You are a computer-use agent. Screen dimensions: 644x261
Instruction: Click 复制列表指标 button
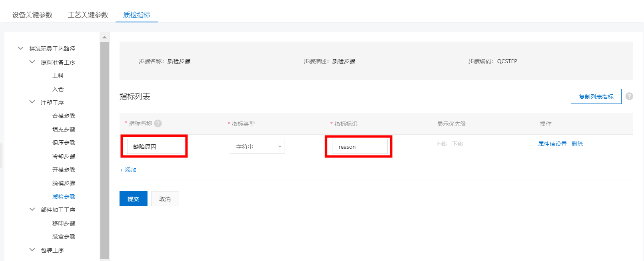[x=596, y=96]
